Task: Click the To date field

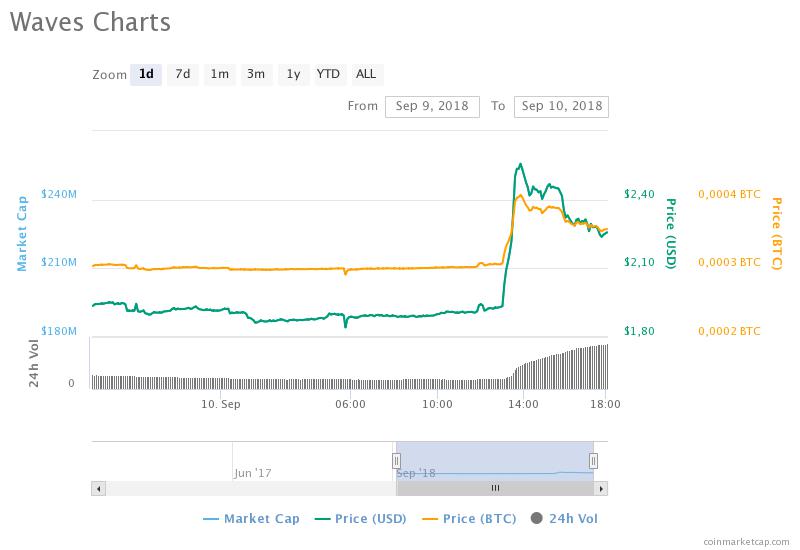Action: [x=561, y=106]
